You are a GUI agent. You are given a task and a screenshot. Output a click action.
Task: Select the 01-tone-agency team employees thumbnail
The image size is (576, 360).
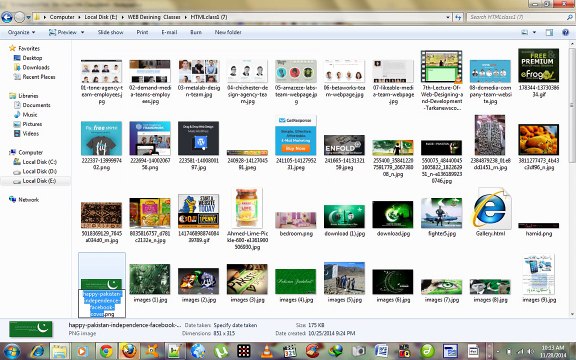(x=101, y=71)
